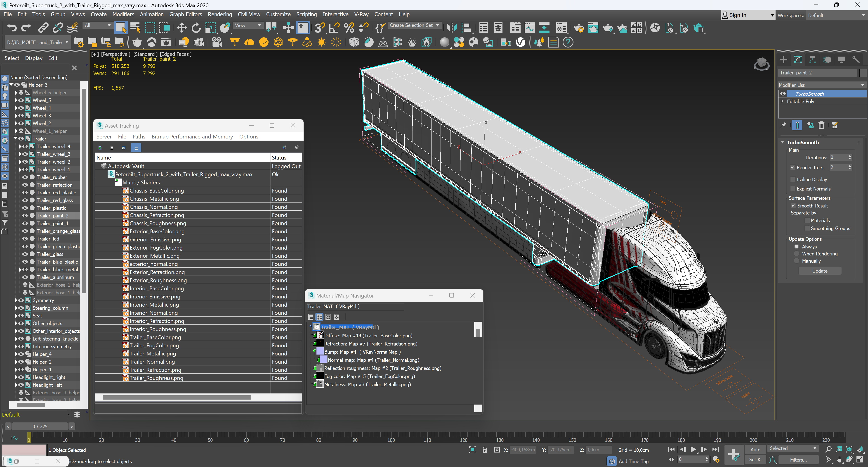Open the All selection filter dropdown
The image size is (868, 467).
97,26
